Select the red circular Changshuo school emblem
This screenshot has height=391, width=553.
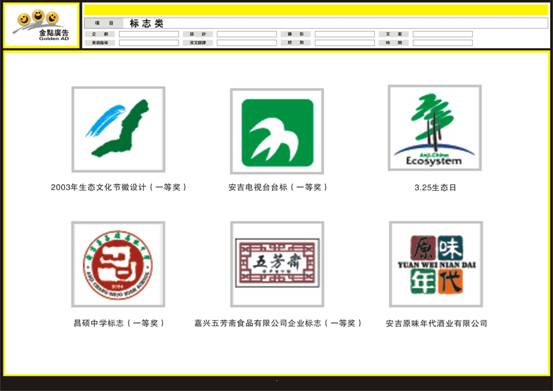pos(118,264)
